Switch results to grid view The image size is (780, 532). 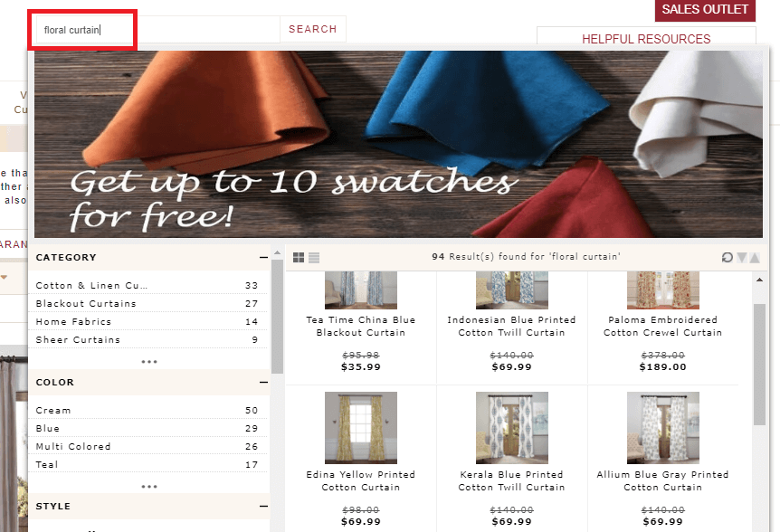300,258
